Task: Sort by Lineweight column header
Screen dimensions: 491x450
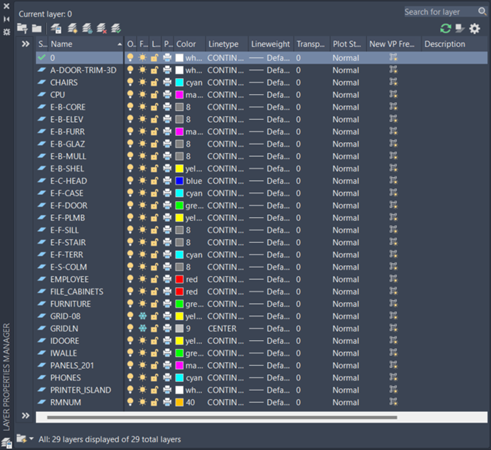Action: tap(271, 44)
